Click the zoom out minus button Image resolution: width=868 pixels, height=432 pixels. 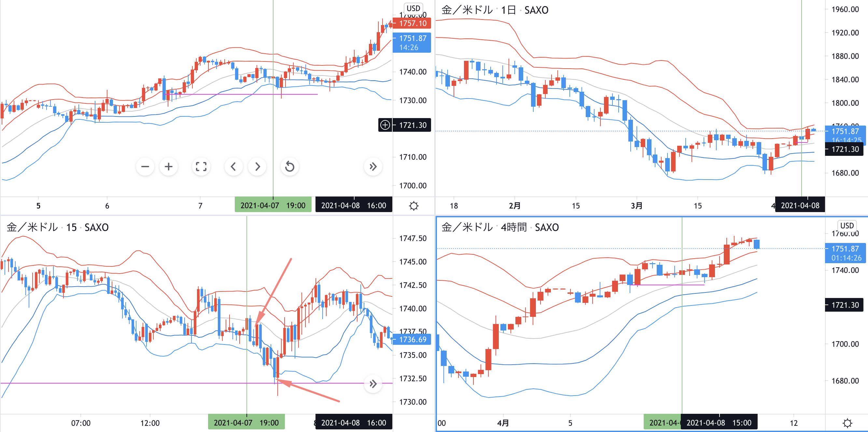click(145, 167)
